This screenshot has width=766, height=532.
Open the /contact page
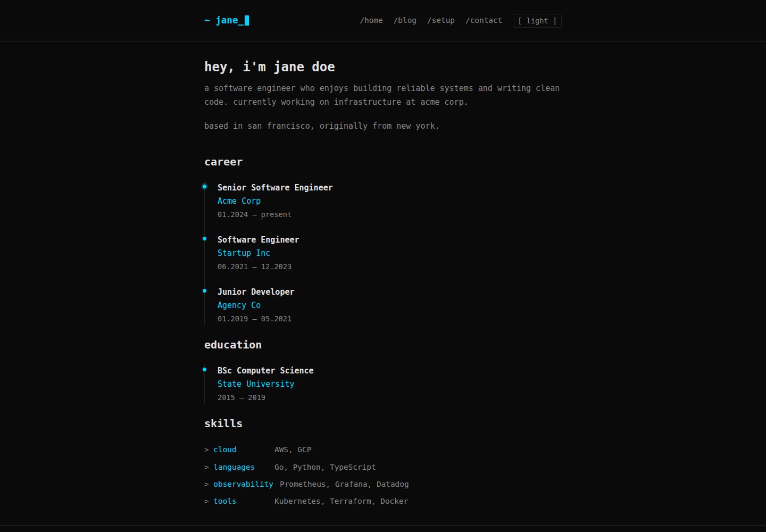click(484, 21)
